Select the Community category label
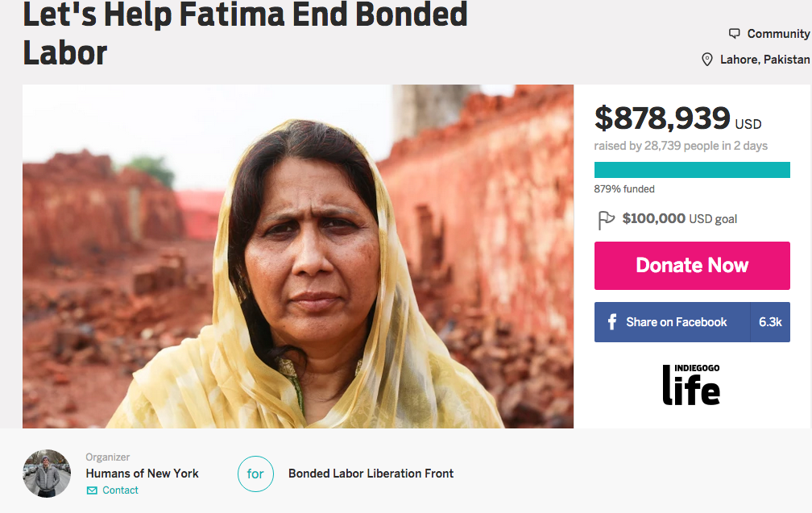The image size is (812, 513). point(778,34)
